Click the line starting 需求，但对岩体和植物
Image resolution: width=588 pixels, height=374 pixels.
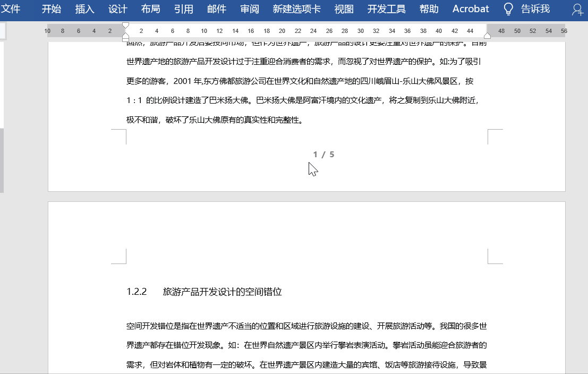pyautogui.click(x=306, y=364)
